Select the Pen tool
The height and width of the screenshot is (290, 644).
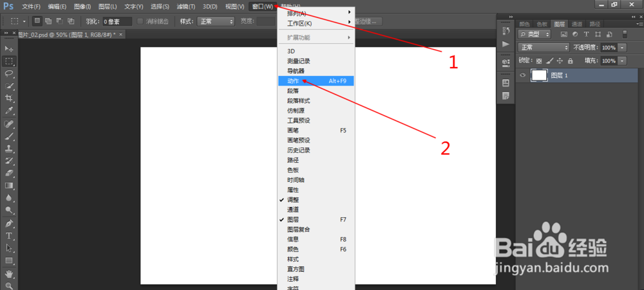8,224
